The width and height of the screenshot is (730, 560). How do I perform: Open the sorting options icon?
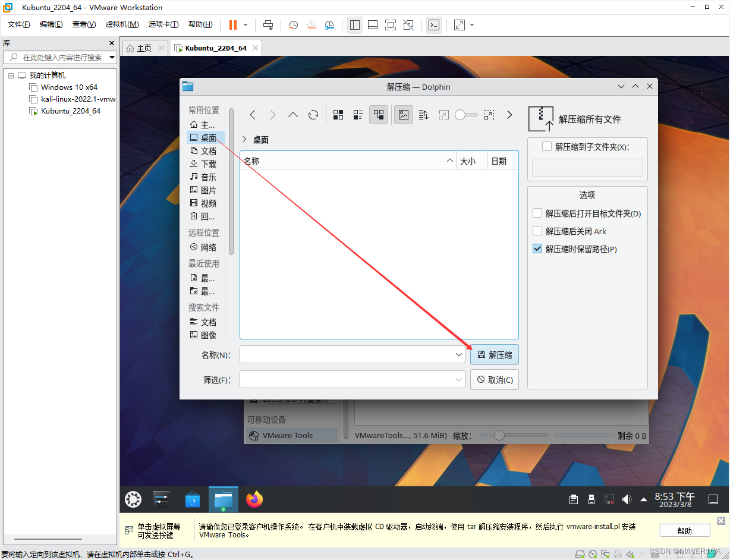(424, 115)
